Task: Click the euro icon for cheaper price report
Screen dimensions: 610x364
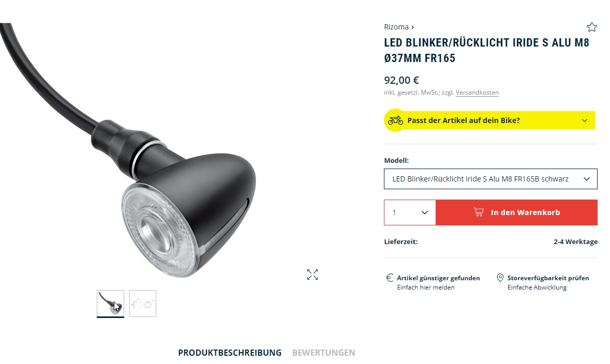Action: (x=390, y=278)
